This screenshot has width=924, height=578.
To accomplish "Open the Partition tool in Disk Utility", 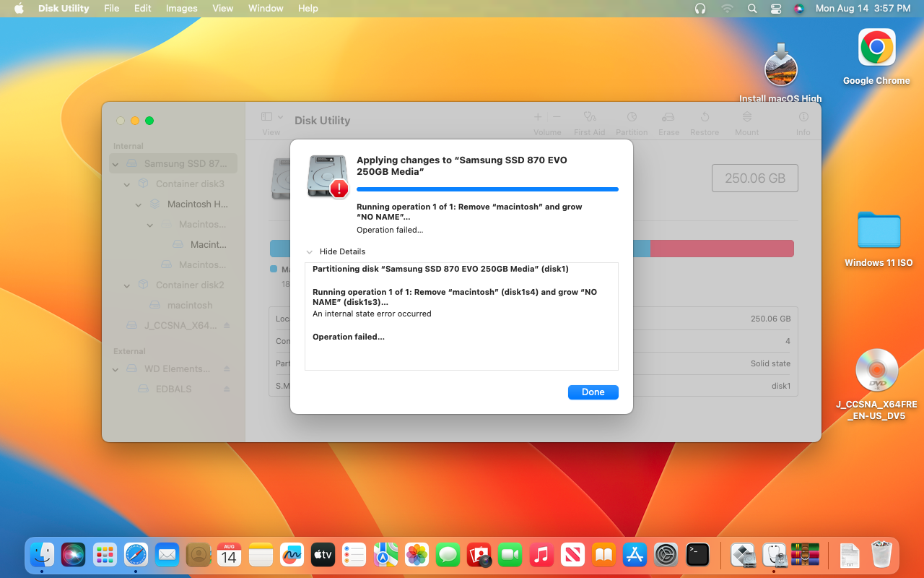I will pyautogui.click(x=632, y=117).
